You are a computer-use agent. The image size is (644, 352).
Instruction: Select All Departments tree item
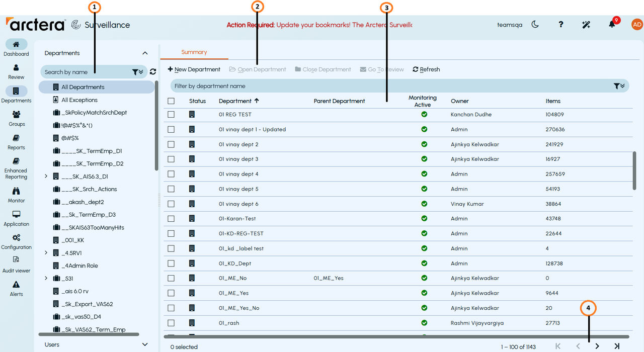pos(97,87)
